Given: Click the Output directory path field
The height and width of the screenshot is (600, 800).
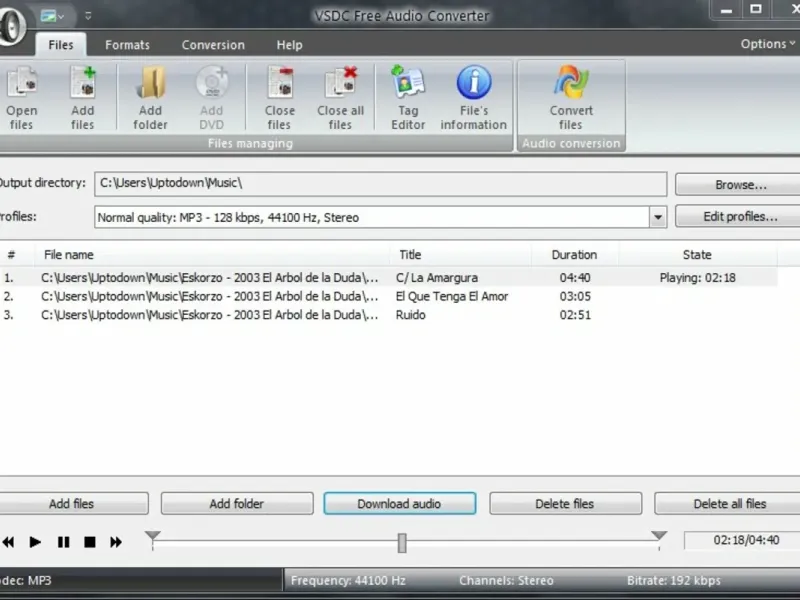Looking at the screenshot, I should [x=381, y=184].
